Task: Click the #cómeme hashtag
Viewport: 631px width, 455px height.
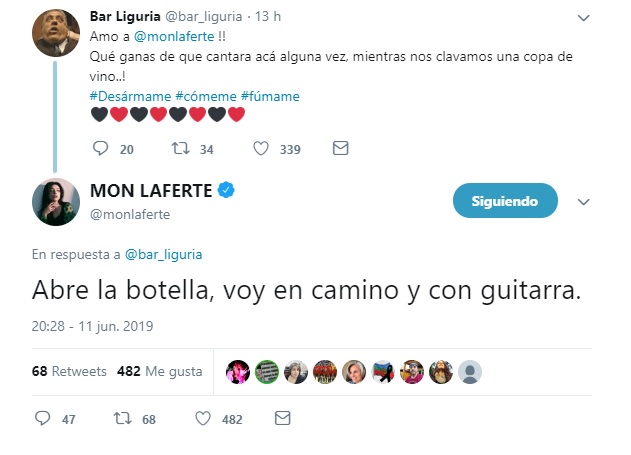Action: [206, 96]
